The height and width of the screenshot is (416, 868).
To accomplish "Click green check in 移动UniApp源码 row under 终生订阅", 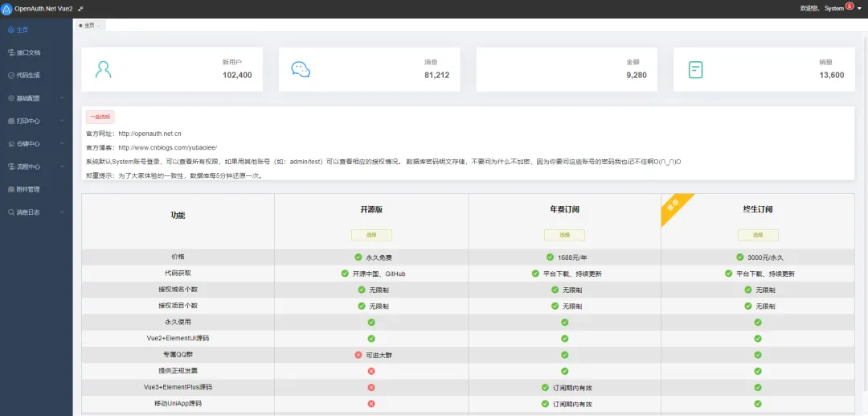I will 758,404.
